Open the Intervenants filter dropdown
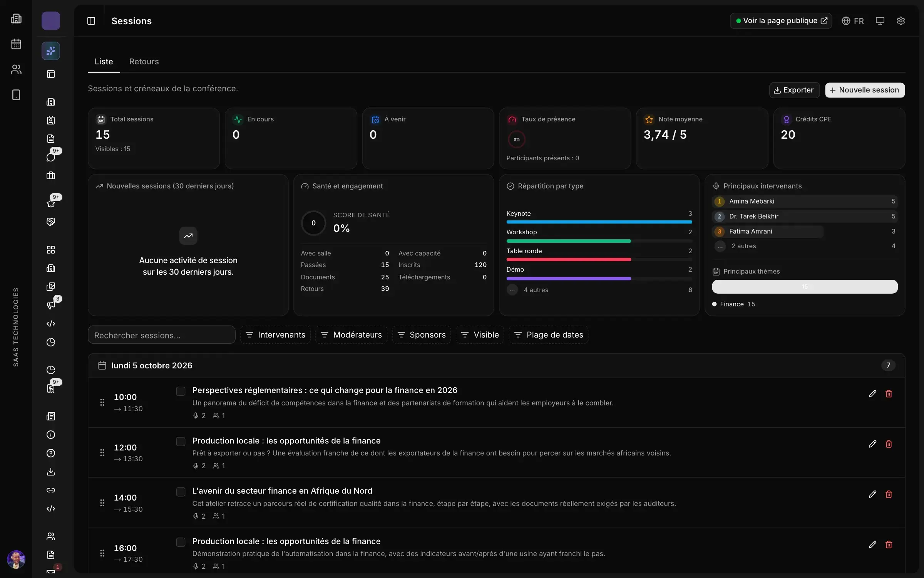 pyautogui.click(x=275, y=335)
